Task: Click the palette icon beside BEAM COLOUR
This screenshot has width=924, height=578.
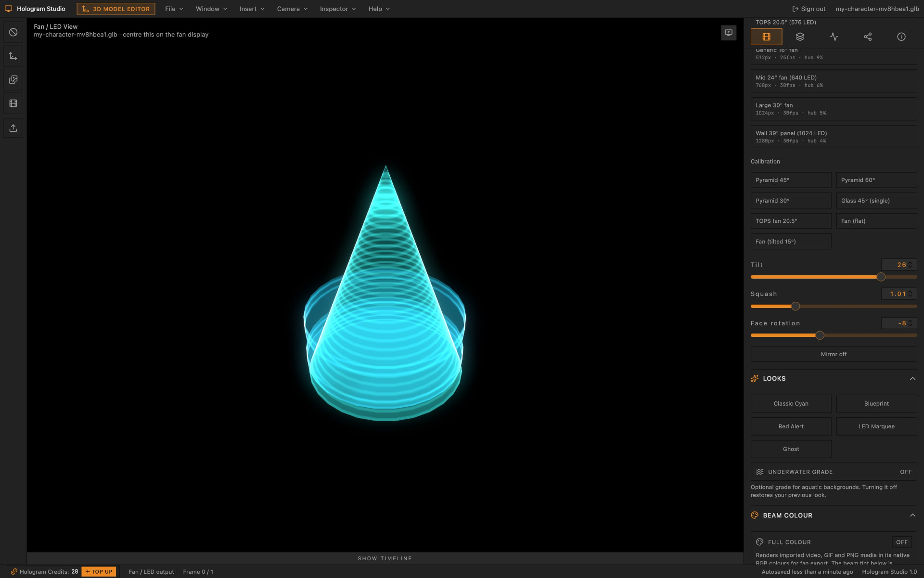Action: (x=755, y=515)
